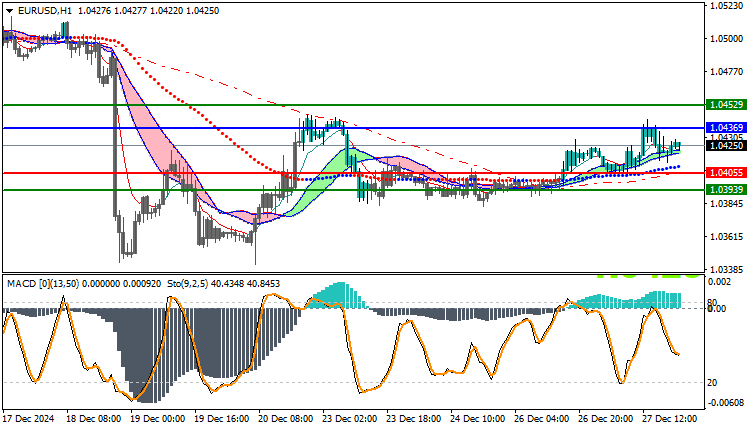Click the -0.00608 indicator scale label
Screen dimensions: 750x430
(726, 403)
